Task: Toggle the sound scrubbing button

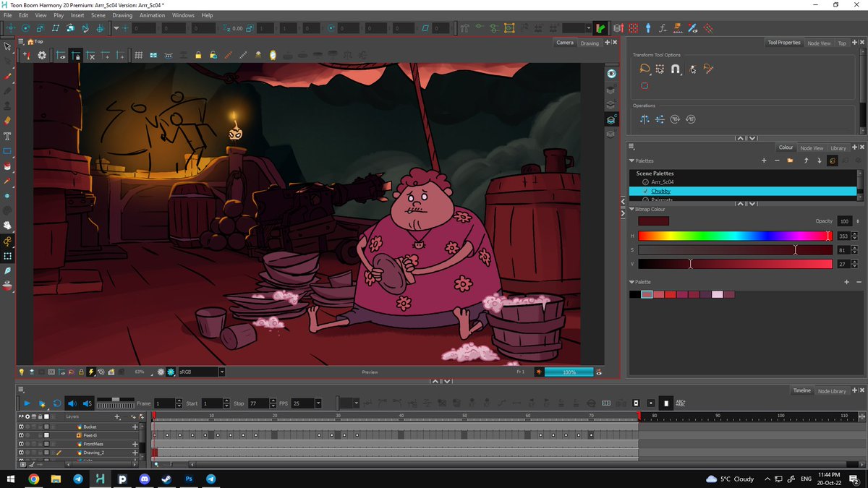Action: (x=87, y=403)
